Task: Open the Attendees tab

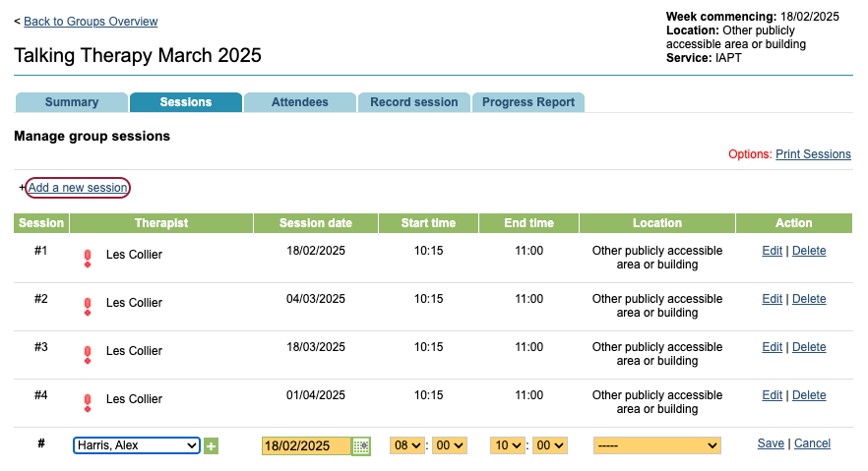Action: [x=299, y=102]
